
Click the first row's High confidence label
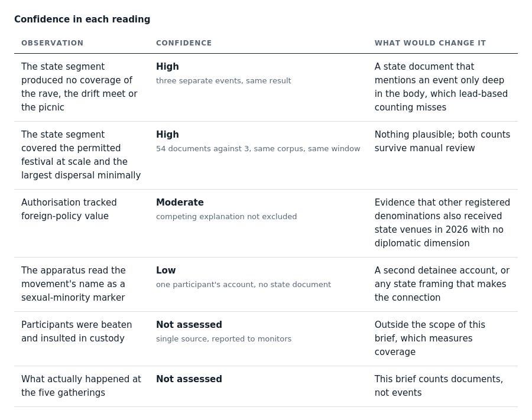(x=167, y=66)
